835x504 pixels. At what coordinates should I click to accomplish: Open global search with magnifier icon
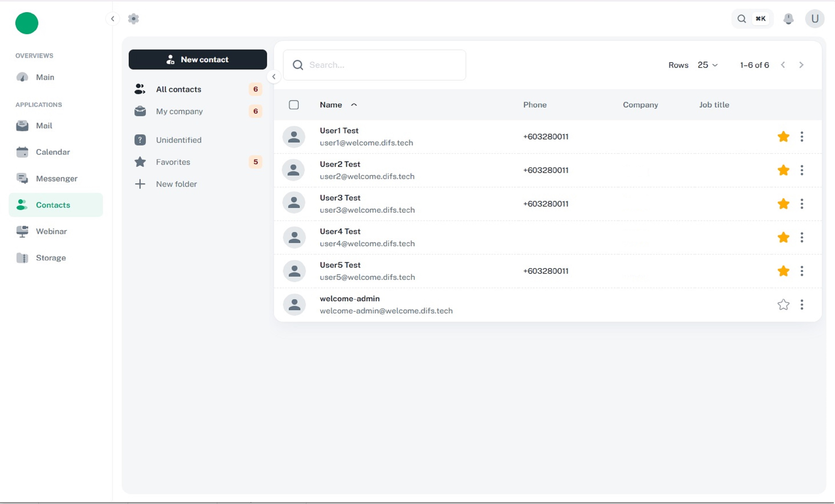pos(741,19)
